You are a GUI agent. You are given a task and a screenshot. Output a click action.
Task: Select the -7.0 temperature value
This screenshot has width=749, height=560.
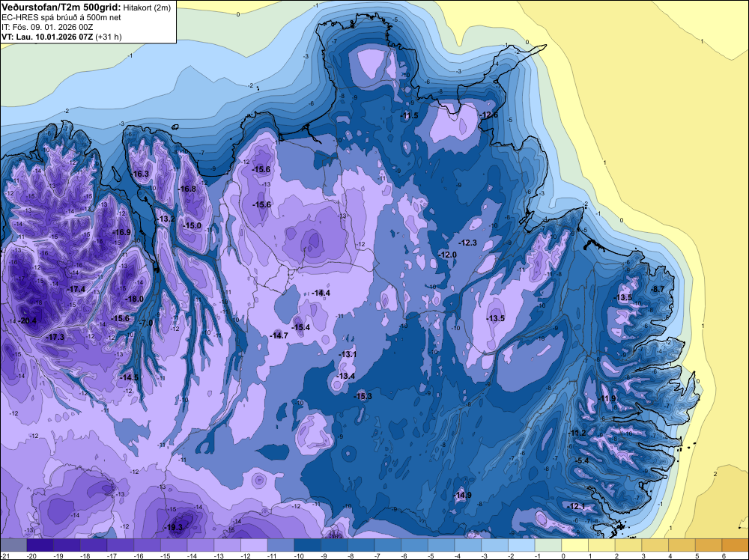click(x=146, y=323)
